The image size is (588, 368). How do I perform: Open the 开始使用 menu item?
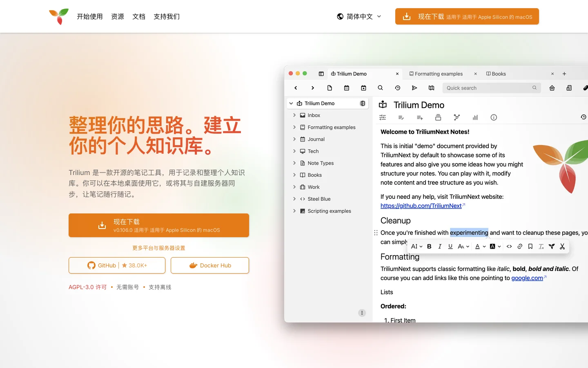pos(90,16)
